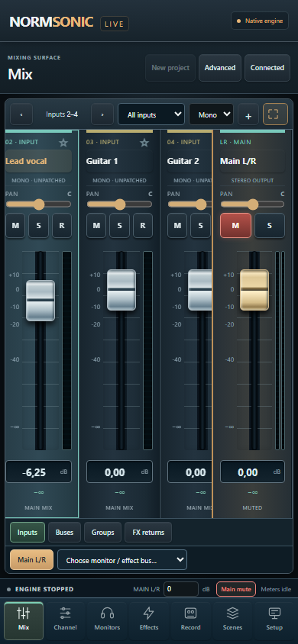The image size is (298, 644).
Task: Click the New project button
Action: pos(170,68)
